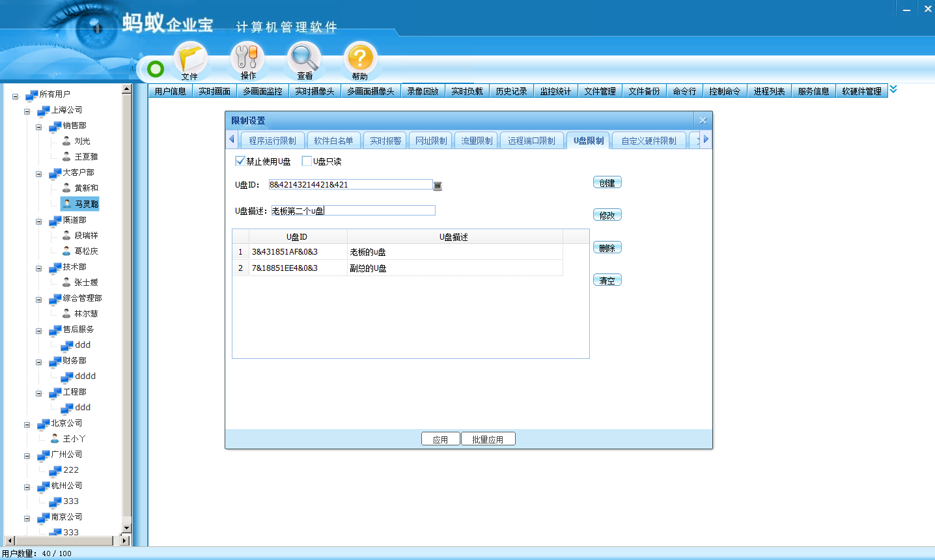Open the 操作 tools icon
This screenshot has width=935, height=560.
[x=247, y=59]
